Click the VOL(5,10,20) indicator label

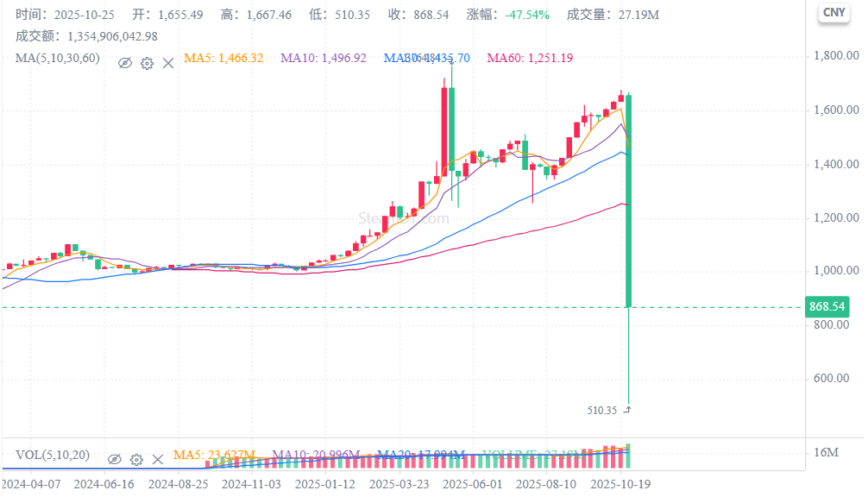click(x=54, y=455)
